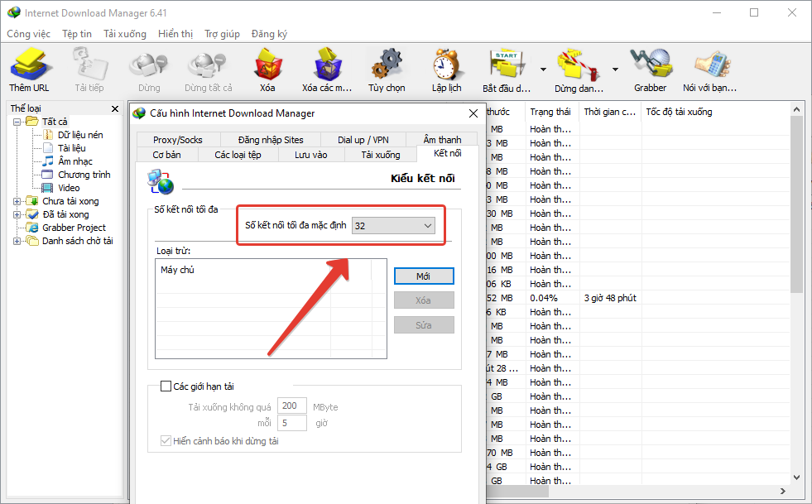The height and width of the screenshot is (504, 812).
Task: Toggle the Các giới hạn tải checkbox
Action: pyautogui.click(x=166, y=386)
